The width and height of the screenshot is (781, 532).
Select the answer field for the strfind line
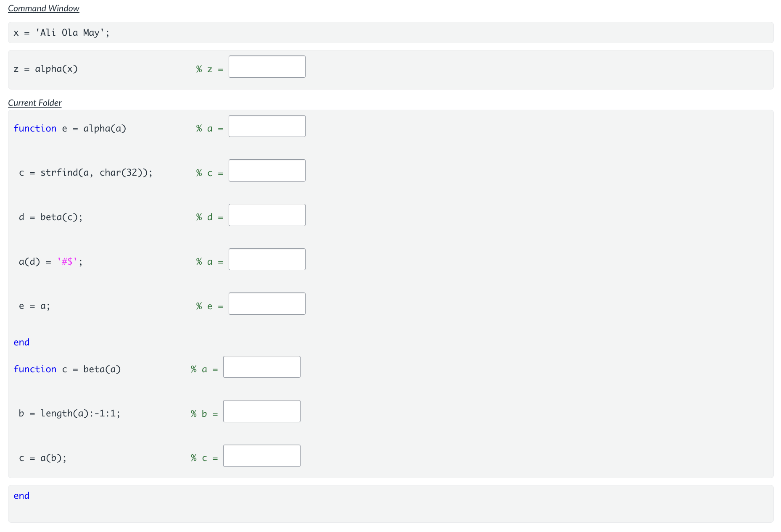[267, 171]
